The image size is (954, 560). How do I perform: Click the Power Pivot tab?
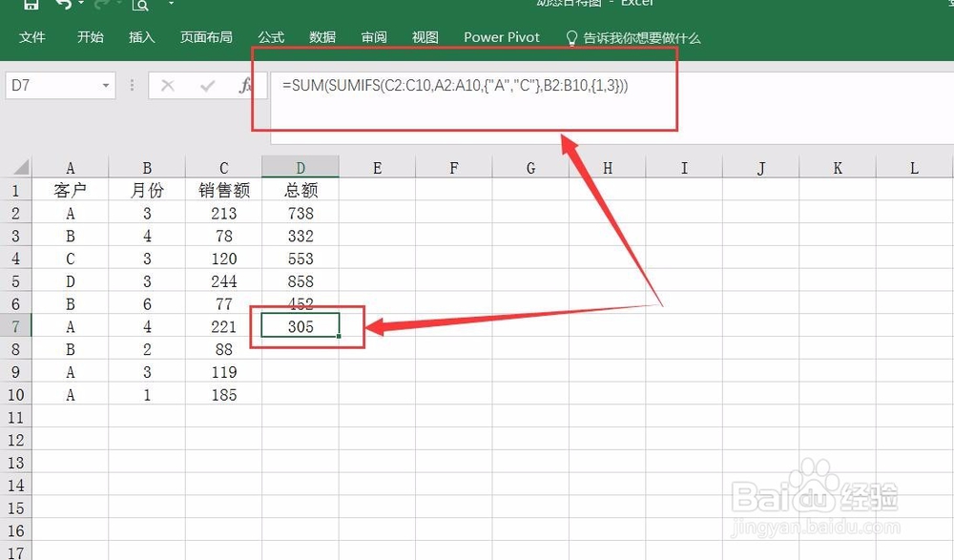coord(501,37)
